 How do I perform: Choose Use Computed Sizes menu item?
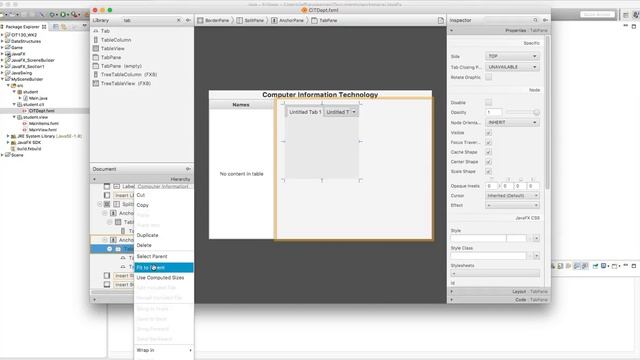pos(164,278)
